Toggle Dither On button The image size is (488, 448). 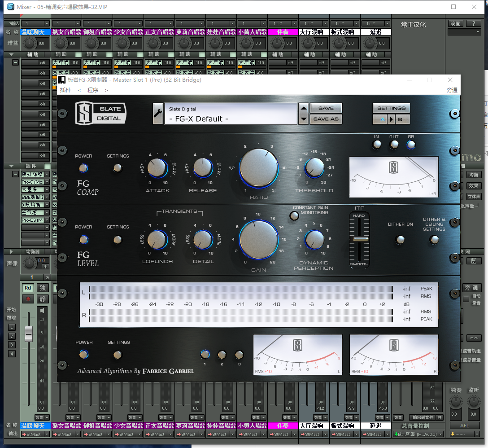(x=400, y=240)
